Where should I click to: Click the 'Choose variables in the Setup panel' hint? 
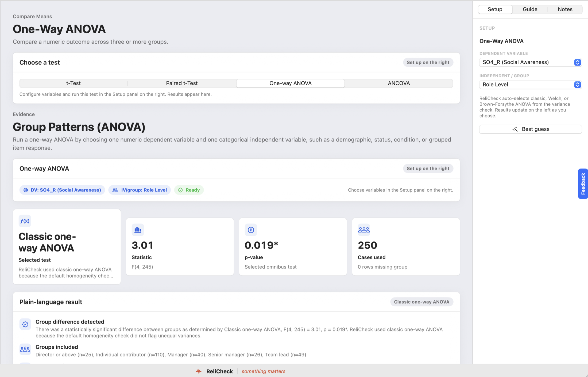[x=400, y=190]
